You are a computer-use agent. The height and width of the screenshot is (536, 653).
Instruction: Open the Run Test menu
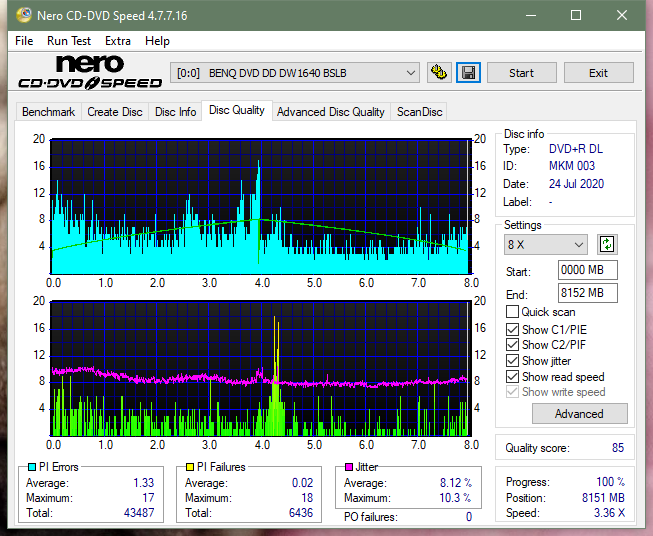69,41
